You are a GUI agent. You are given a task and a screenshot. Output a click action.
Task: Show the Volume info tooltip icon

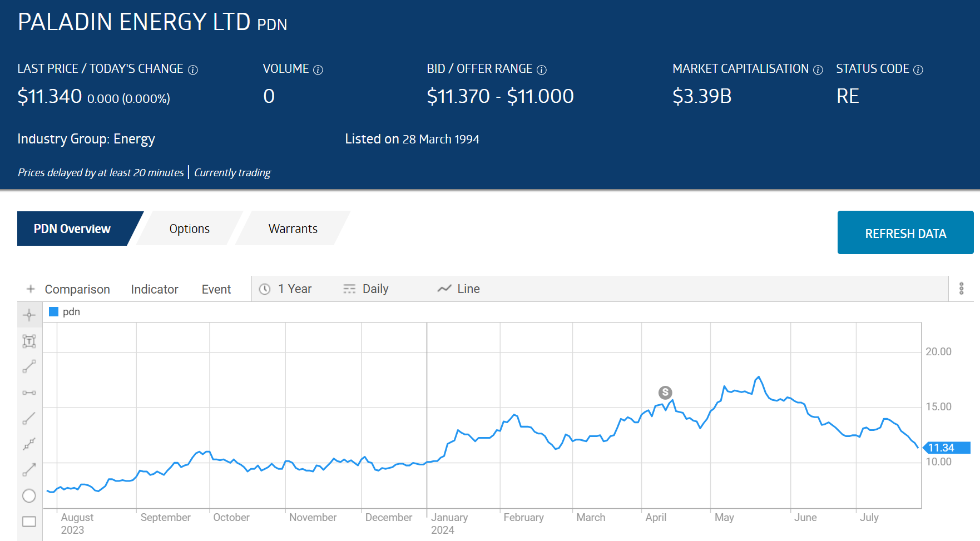point(318,70)
